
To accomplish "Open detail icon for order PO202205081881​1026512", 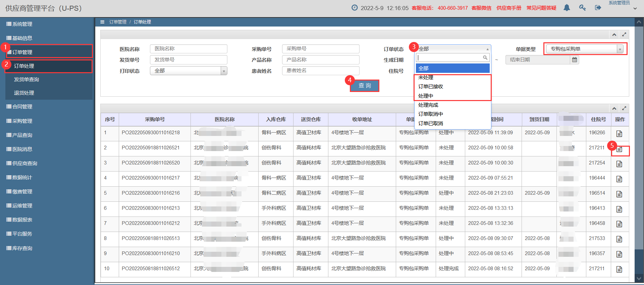I will [x=619, y=269].
